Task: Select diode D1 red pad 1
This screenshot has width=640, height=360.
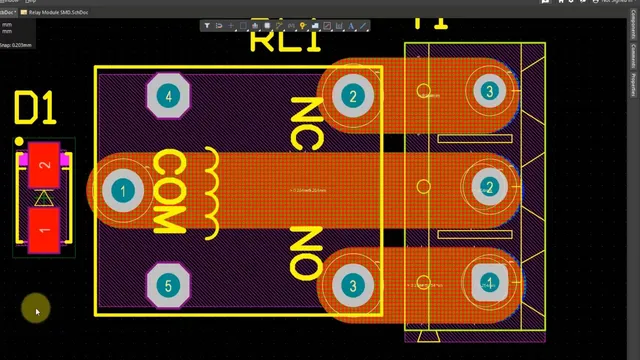Action: point(44,231)
